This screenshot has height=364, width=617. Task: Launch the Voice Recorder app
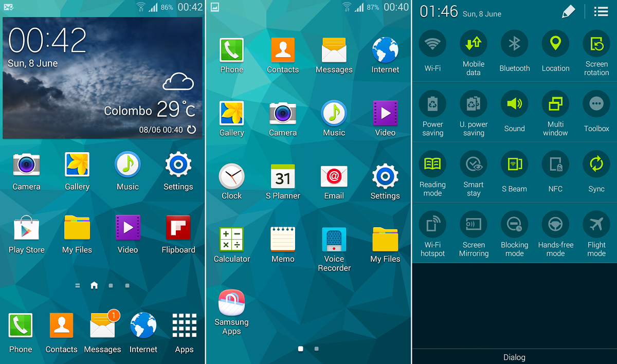pos(334,239)
